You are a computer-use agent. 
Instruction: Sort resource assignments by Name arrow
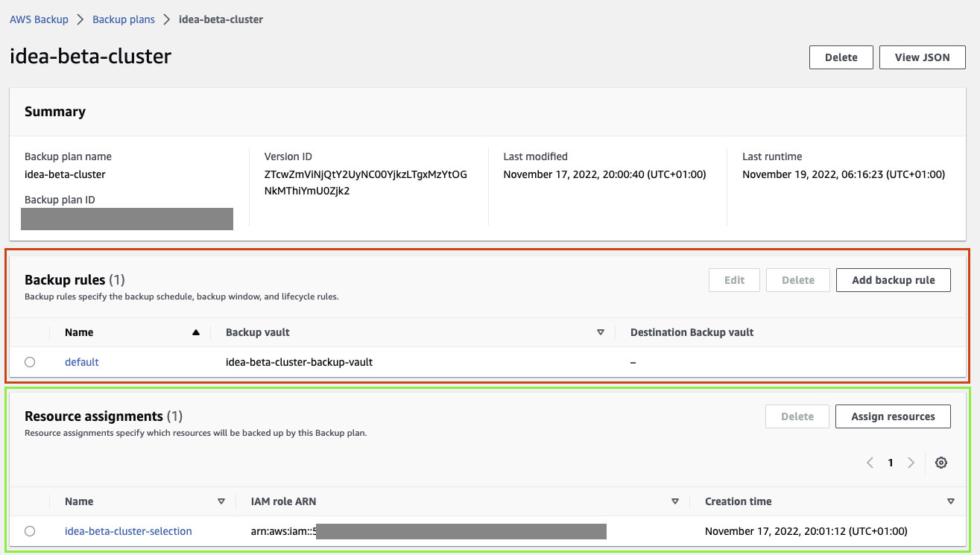click(x=221, y=501)
